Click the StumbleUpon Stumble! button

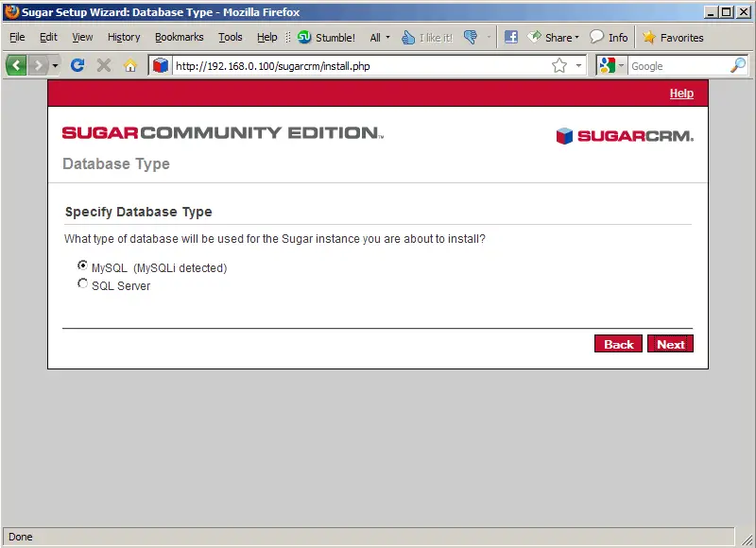(326, 37)
